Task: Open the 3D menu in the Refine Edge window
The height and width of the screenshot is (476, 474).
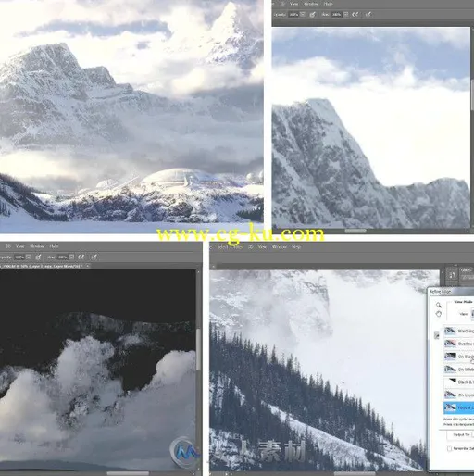Action: [251, 247]
